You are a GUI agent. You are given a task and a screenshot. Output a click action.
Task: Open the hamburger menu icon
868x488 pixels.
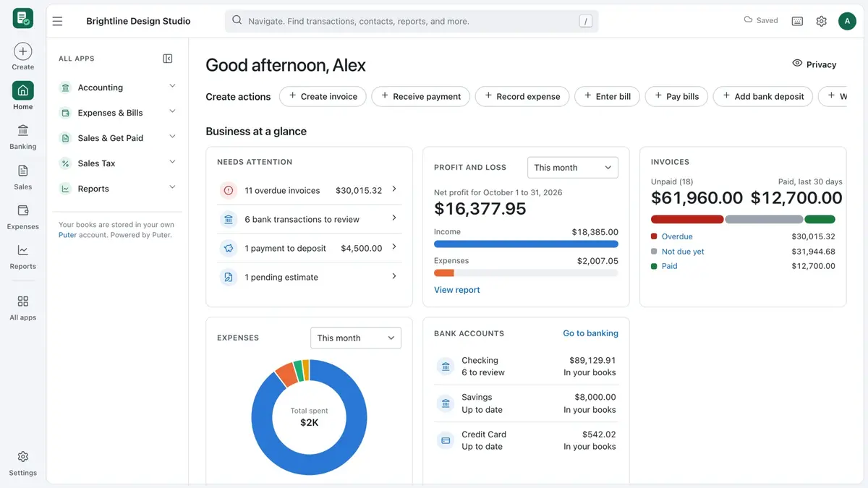[58, 21]
